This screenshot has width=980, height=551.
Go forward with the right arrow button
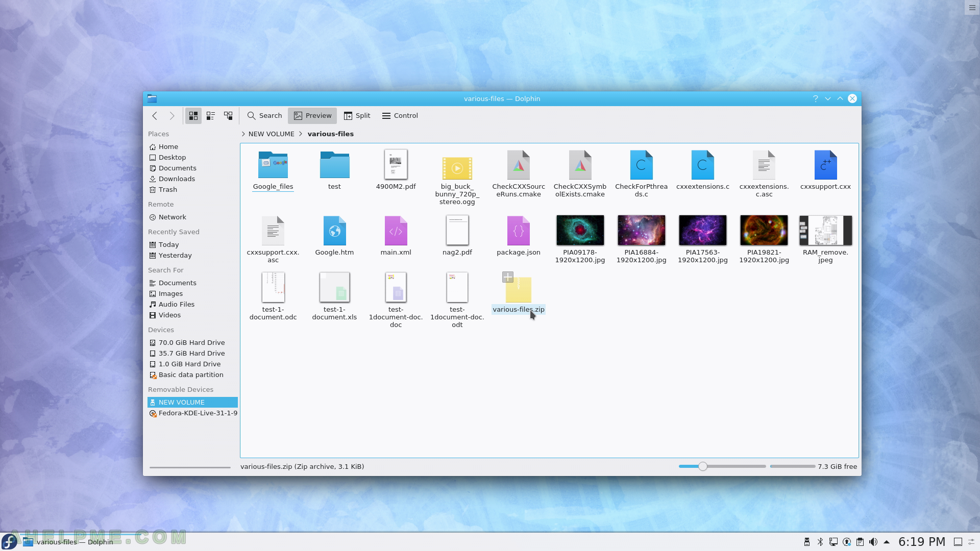coord(172,116)
